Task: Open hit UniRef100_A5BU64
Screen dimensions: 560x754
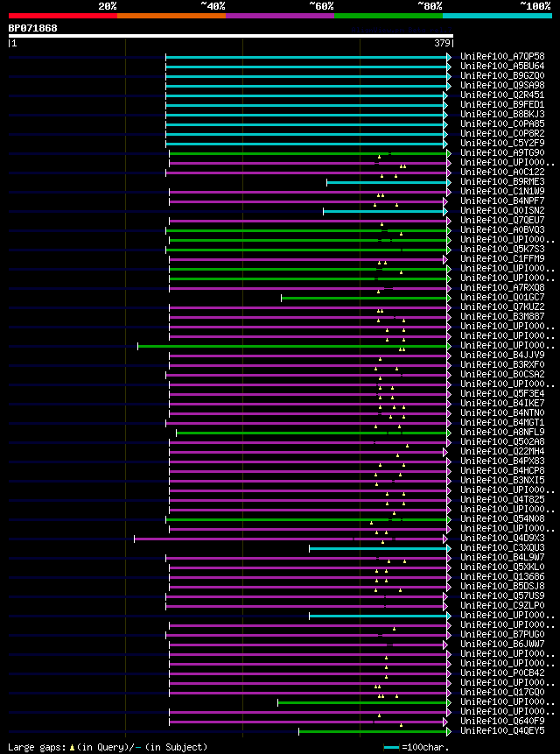Action: pyautogui.click(x=502, y=67)
